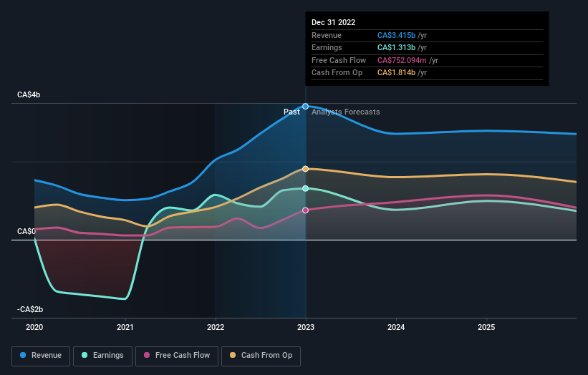Click the 2024 x-axis label
The width and height of the screenshot is (588, 375).
[396, 327]
